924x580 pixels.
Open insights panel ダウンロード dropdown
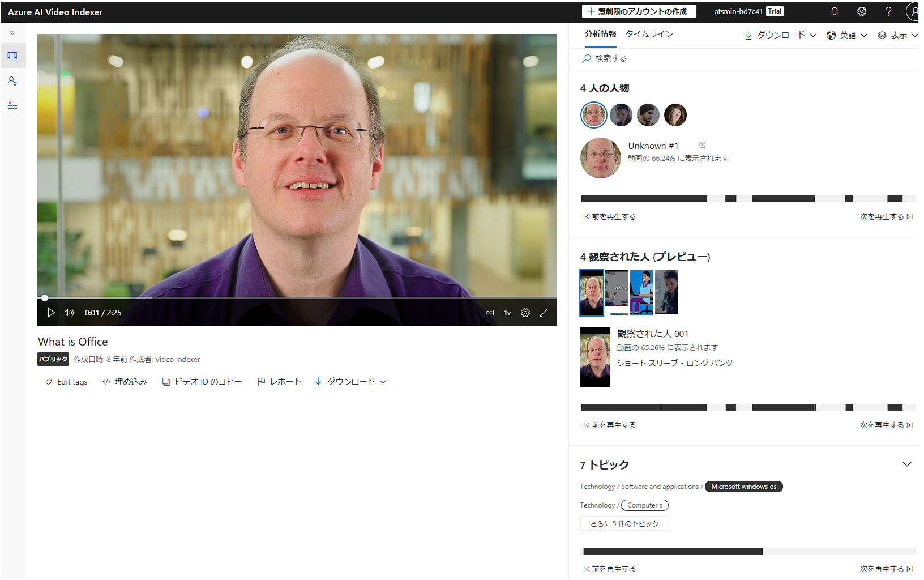[x=780, y=35]
